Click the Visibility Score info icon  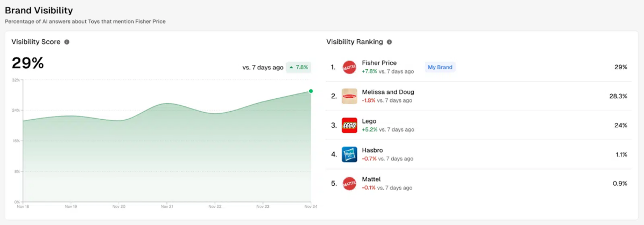[67, 42]
